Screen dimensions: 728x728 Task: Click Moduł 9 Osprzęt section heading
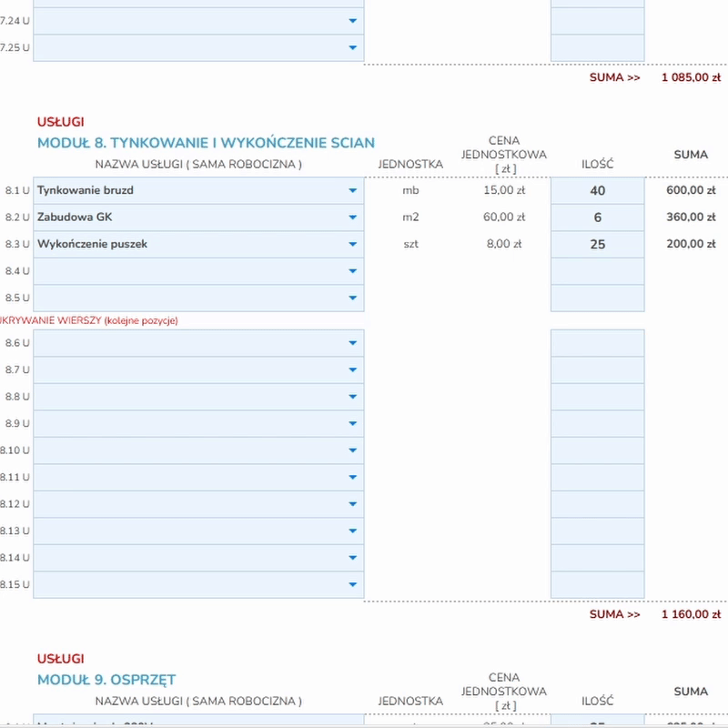[x=106, y=680]
